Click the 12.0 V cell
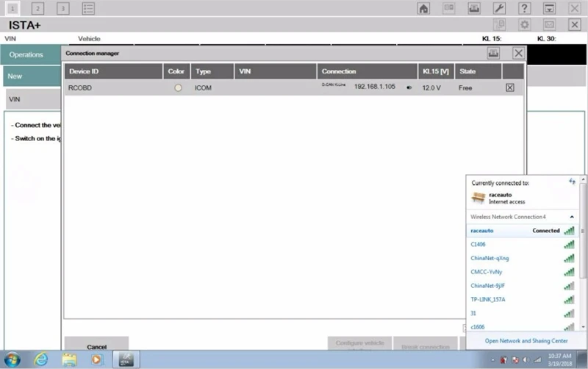 pos(431,87)
